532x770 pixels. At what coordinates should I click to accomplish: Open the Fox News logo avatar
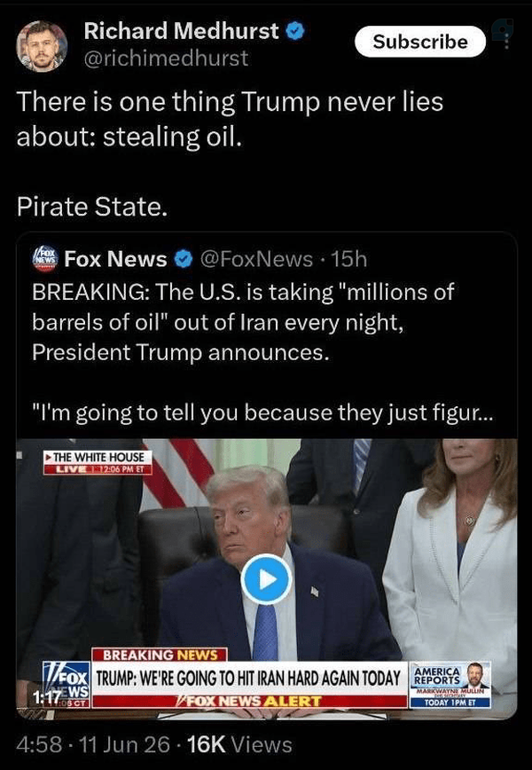coord(45,258)
